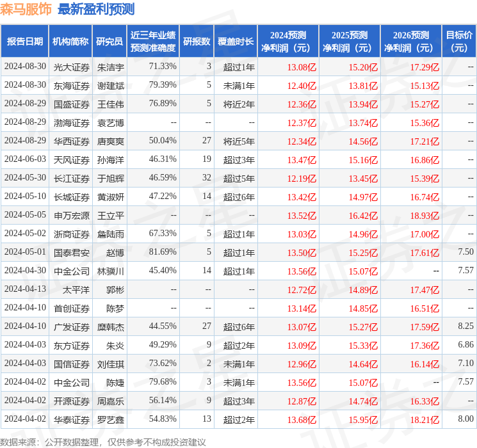Viewport: 477px width, 448px height.
Task: Click target price 8.00
Action: coord(465,419)
